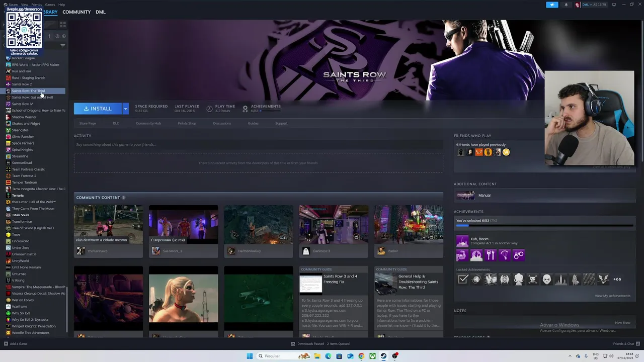Toggle the ready-to-play filter icon

(63, 36)
